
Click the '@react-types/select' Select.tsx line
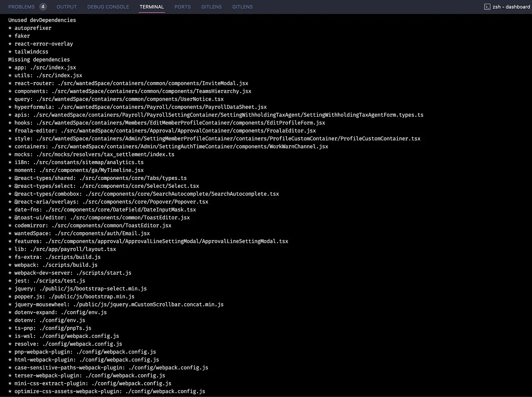104,186
